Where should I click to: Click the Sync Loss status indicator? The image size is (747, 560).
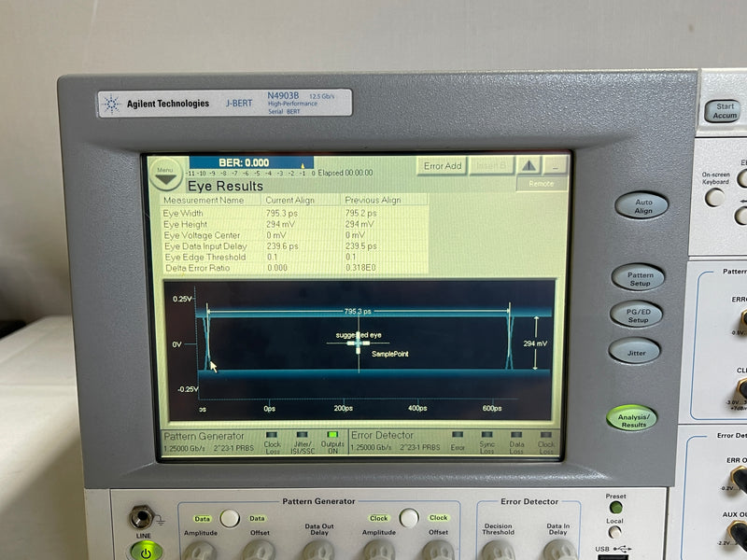pyautogui.click(x=486, y=434)
